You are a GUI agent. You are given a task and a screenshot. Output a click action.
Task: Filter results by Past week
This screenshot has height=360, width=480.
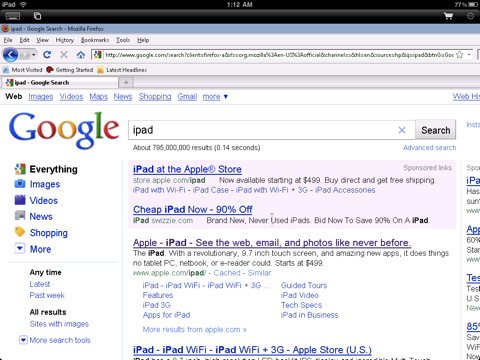click(x=47, y=295)
